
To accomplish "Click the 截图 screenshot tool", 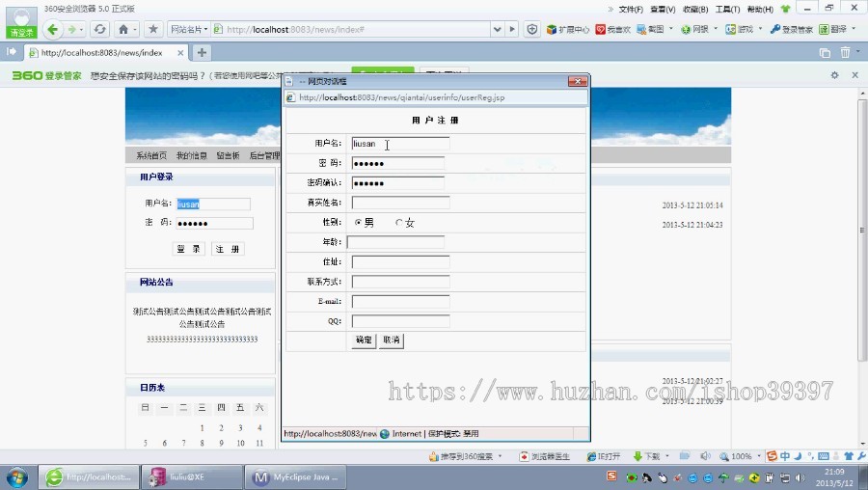I will pyautogui.click(x=650, y=29).
